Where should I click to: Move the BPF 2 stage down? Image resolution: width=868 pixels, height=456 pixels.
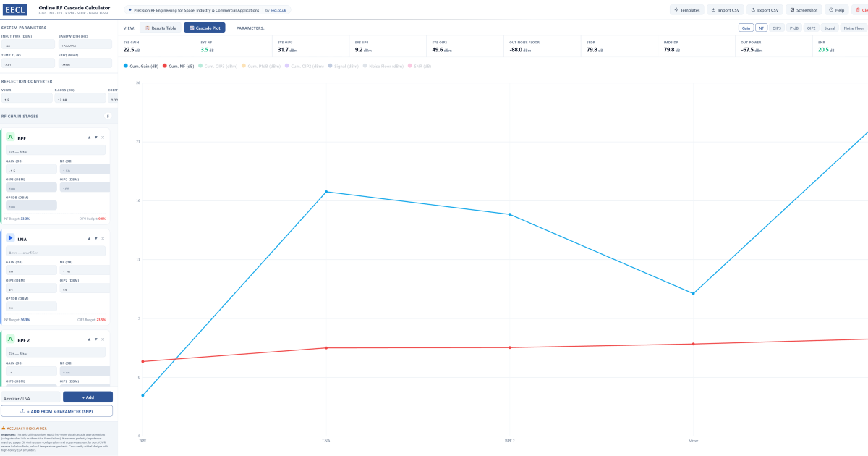coord(95,338)
